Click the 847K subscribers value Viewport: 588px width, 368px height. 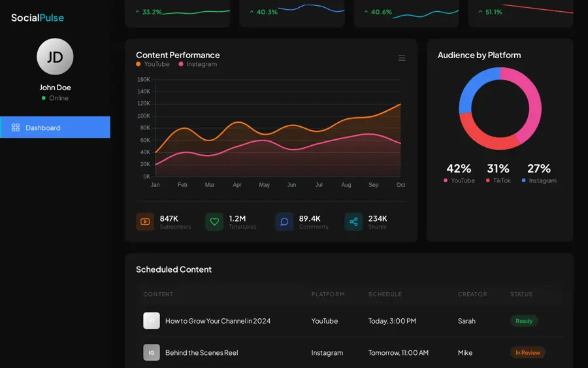coord(169,218)
